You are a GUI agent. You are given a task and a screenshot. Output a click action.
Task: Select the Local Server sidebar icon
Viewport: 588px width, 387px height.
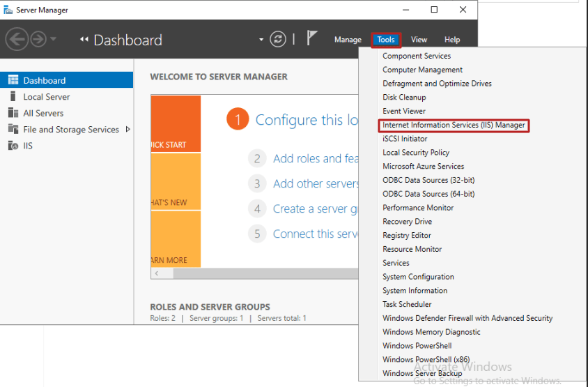13,96
